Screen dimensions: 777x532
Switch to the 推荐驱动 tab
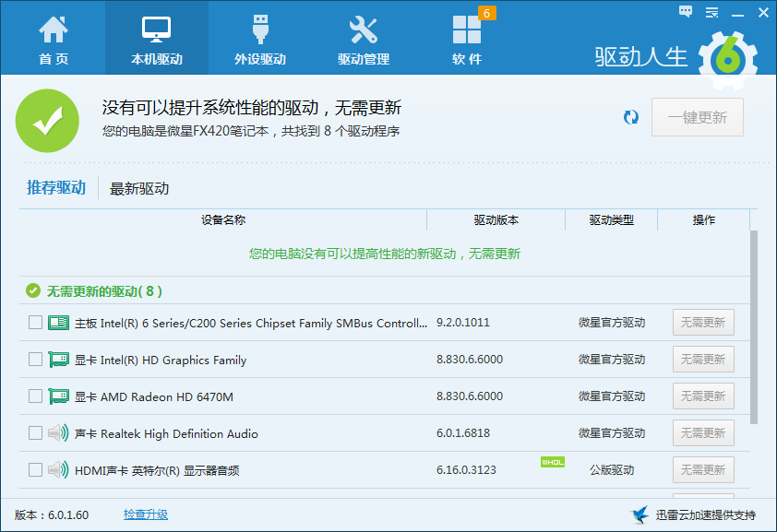[x=56, y=188]
